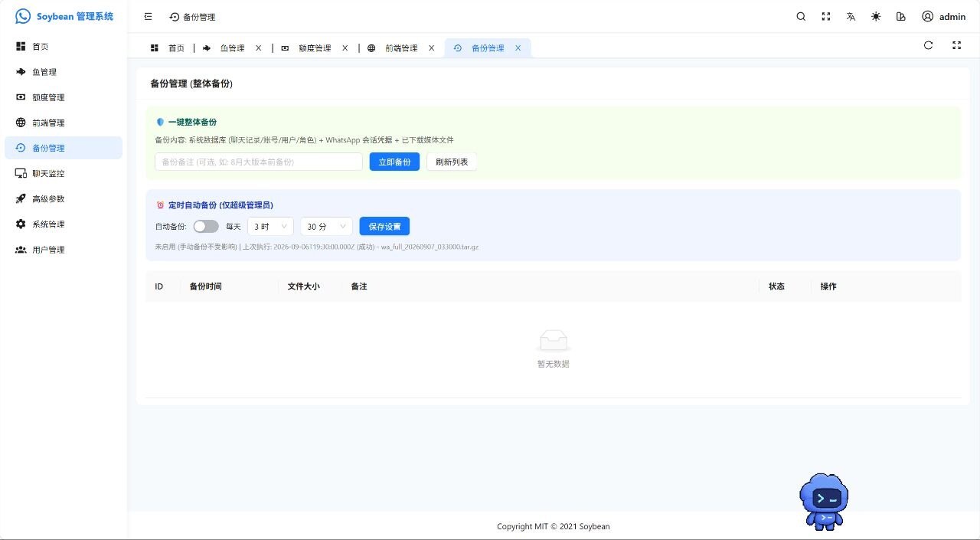Screen dimensions: 980x540
Task: Click the Soybean logo icon
Action: click(x=23, y=16)
